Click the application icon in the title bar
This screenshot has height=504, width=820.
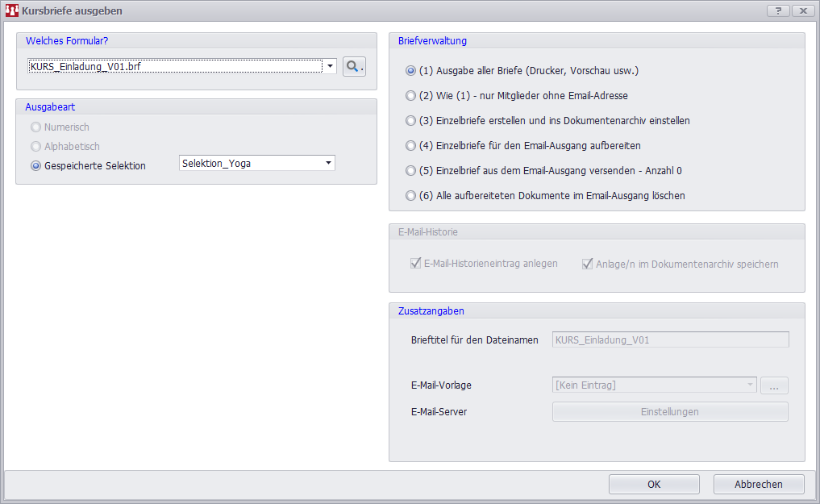[11, 10]
